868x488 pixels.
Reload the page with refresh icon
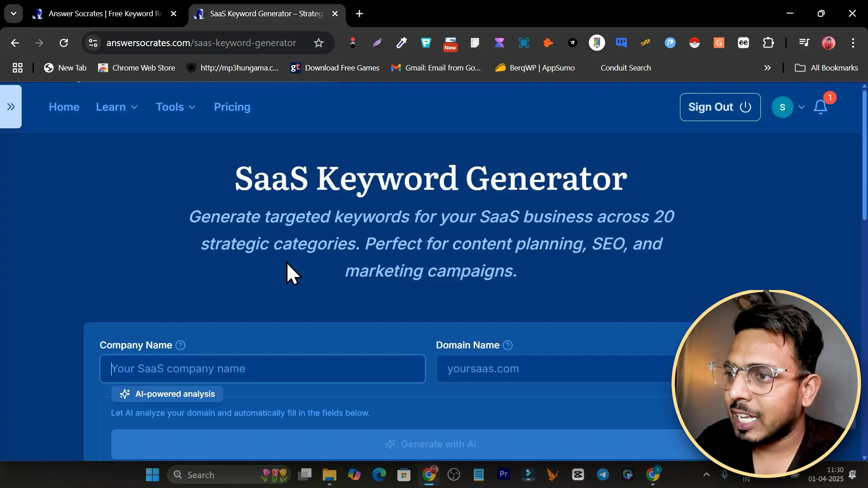pyautogui.click(x=64, y=43)
